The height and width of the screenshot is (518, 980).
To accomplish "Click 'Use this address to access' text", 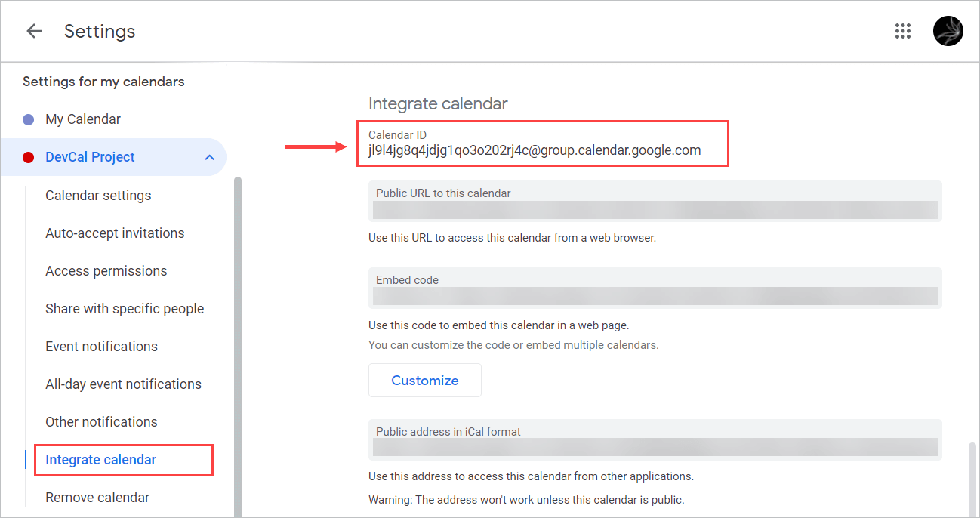I will (531, 476).
